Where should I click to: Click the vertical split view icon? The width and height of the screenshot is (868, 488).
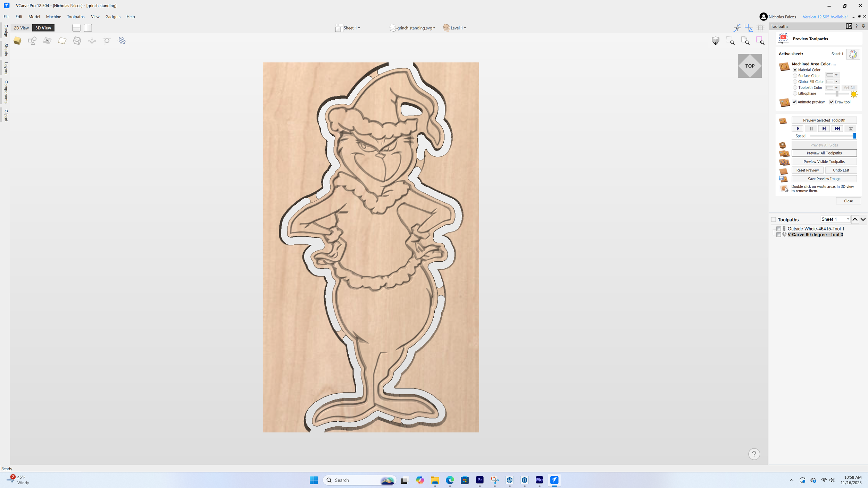click(88, 28)
